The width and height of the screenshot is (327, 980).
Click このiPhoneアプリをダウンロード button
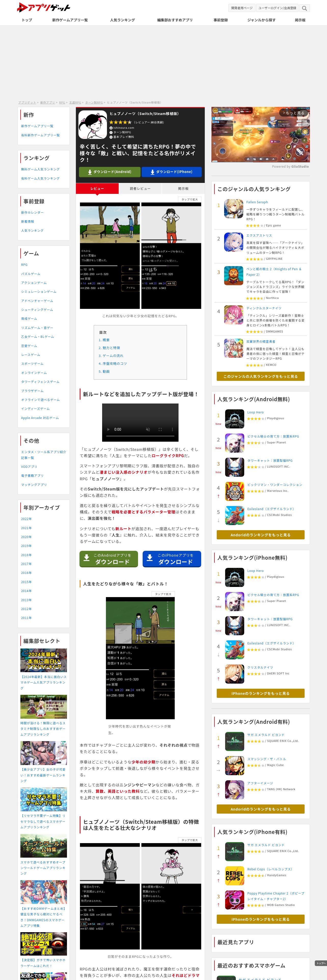(x=172, y=559)
